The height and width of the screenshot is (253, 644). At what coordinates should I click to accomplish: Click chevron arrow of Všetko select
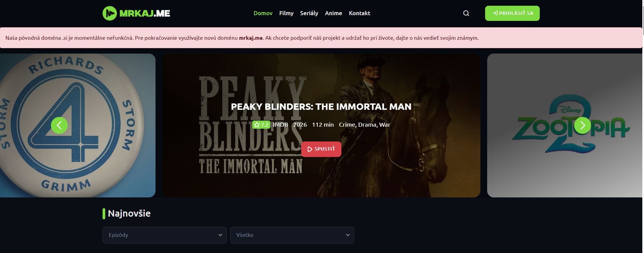point(348,235)
